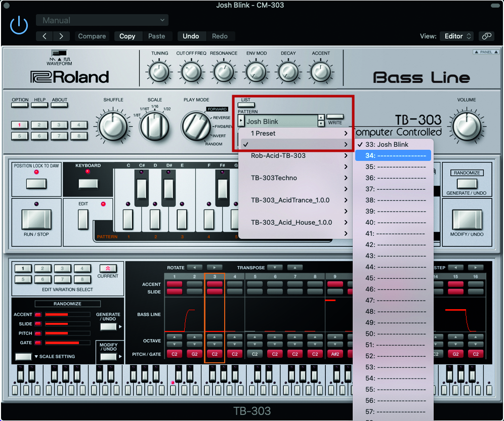Screen dimensions: 504x421
Task: Click the Undo button
Action: (x=191, y=36)
